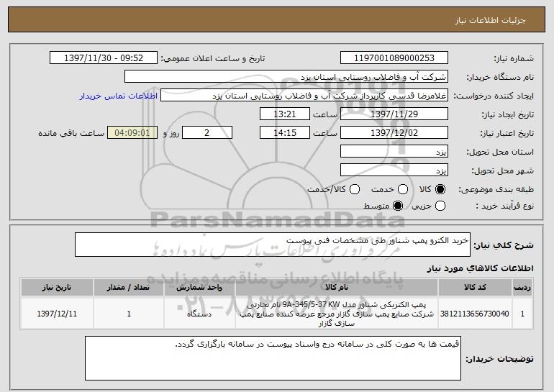Choose the جزیی purchase process option
This screenshot has height=392, width=554.
[440, 206]
